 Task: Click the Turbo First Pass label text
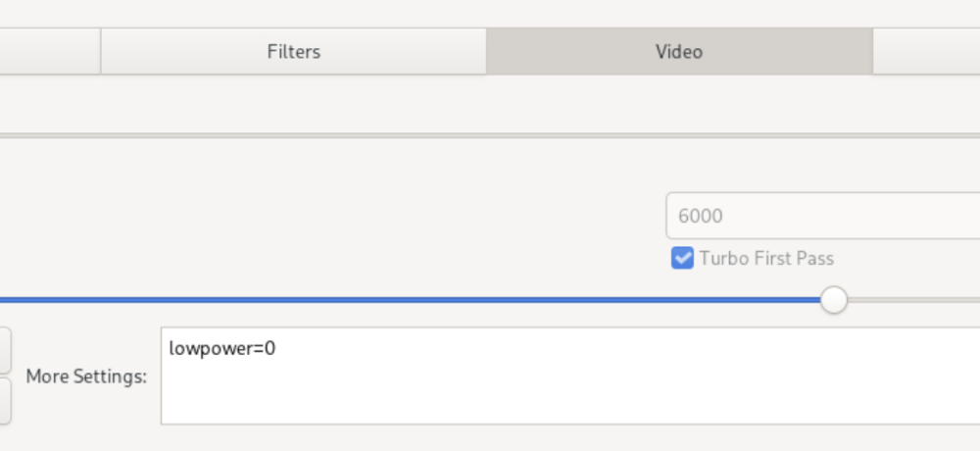(766, 258)
